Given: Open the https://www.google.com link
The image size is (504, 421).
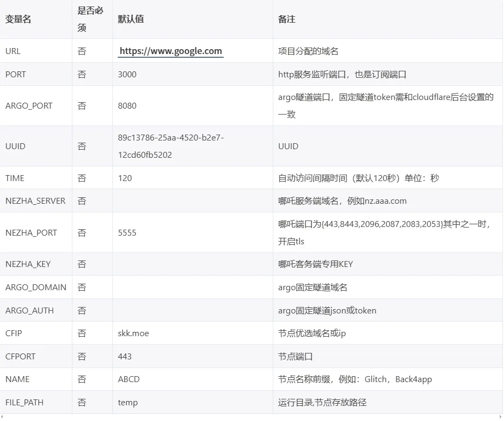Looking at the screenshot, I should click(x=171, y=51).
